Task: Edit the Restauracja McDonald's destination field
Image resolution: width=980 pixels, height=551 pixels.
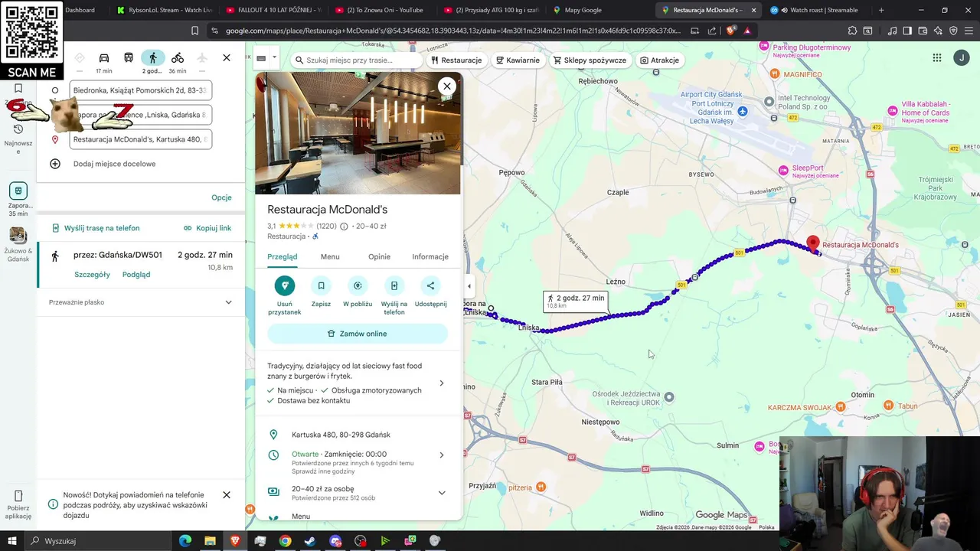Action: click(x=141, y=139)
